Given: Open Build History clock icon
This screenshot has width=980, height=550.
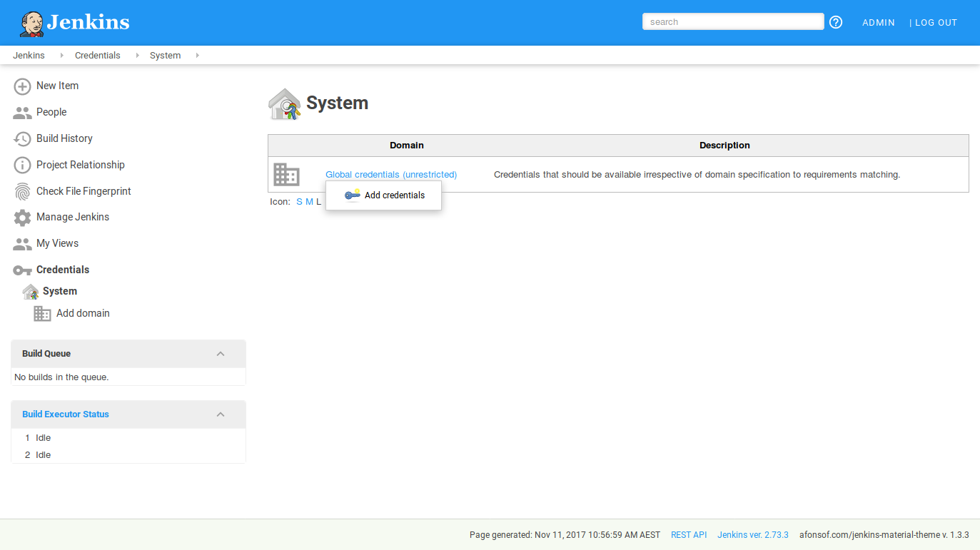Looking at the screenshot, I should pyautogui.click(x=22, y=139).
